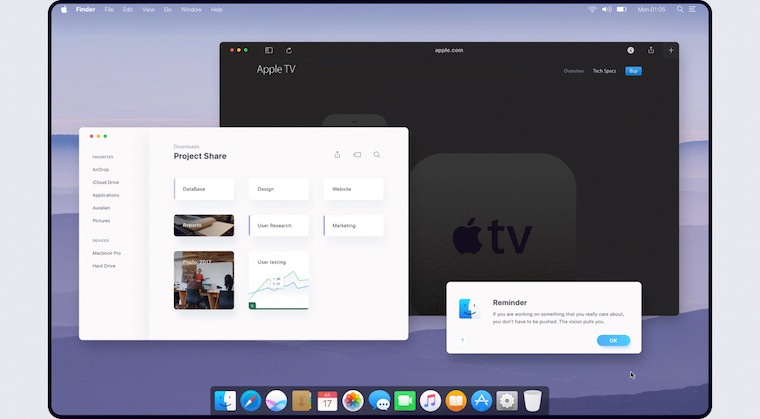The width and height of the screenshot is (760, 419).
Task: Select Hard Drive under Devices
Action: tap(104, 266)
